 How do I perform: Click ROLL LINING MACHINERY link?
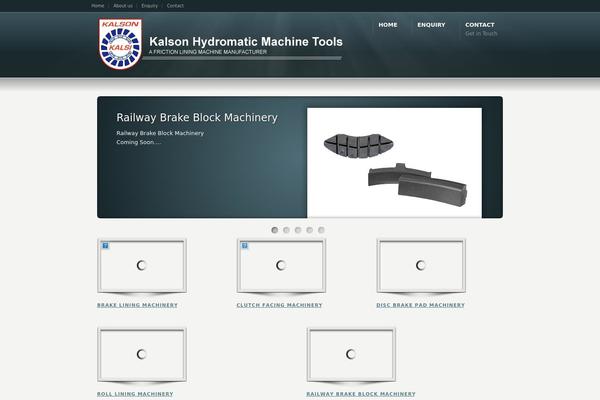click(x=135, y=394)
